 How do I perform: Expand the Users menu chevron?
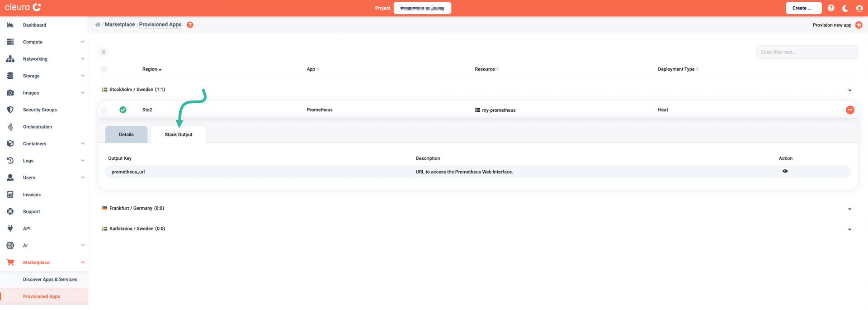coord(82,177)
